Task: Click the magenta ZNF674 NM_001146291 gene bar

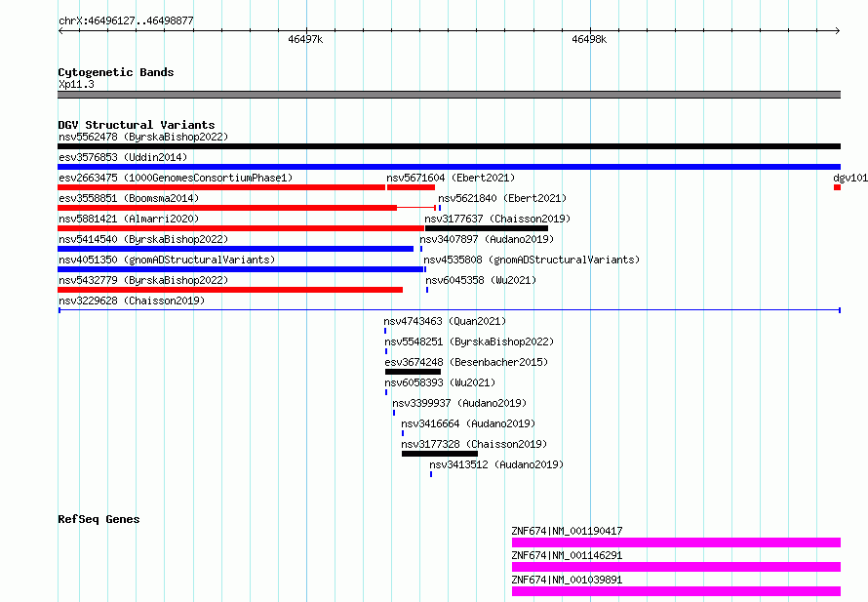Action: point(677,567)
